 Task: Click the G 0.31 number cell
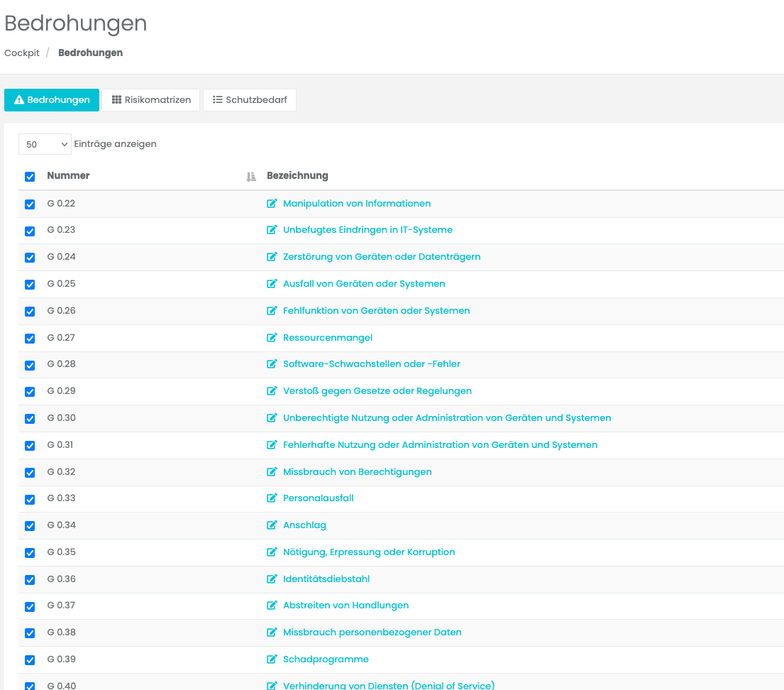pyautogui.click(x=60, y=445)
